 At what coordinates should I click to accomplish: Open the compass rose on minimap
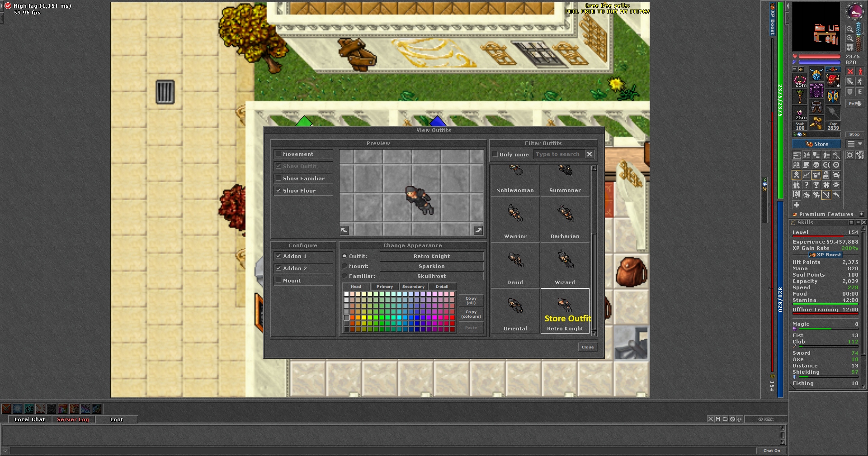(854, 11)
